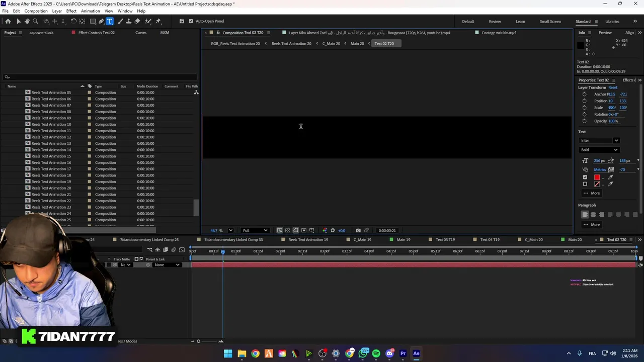Open After Effects from the taskbar
Screen dimensions: 644x362
tap(416, 353)
